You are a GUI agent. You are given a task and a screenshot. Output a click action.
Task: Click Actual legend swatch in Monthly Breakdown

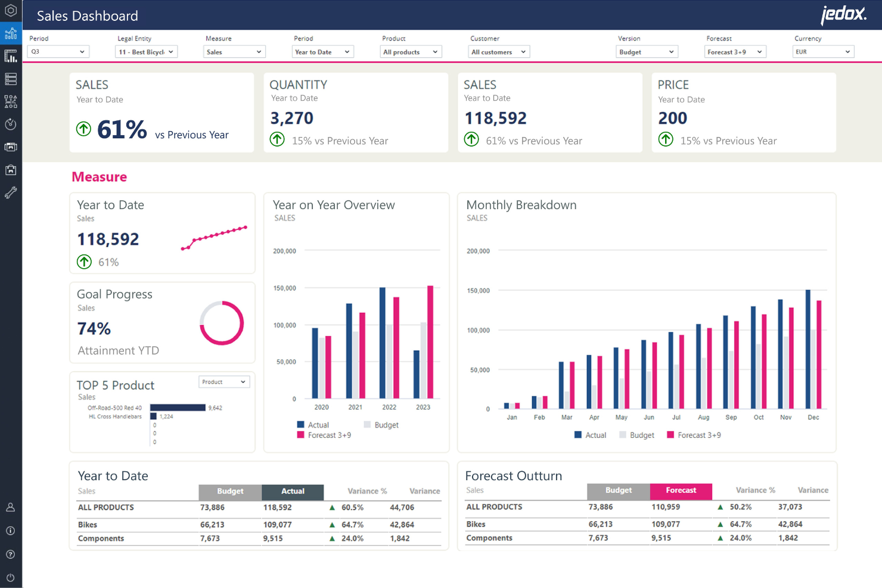[x=578, y=435]
